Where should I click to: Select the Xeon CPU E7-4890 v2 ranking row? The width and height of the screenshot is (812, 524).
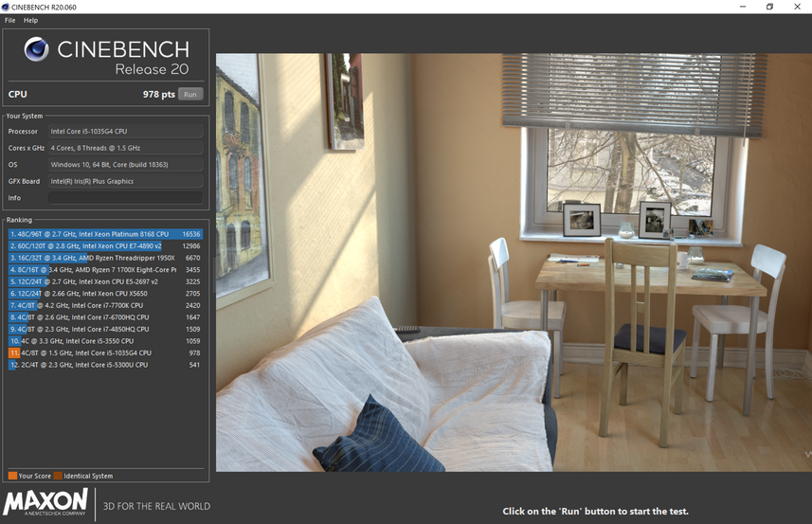104,245
